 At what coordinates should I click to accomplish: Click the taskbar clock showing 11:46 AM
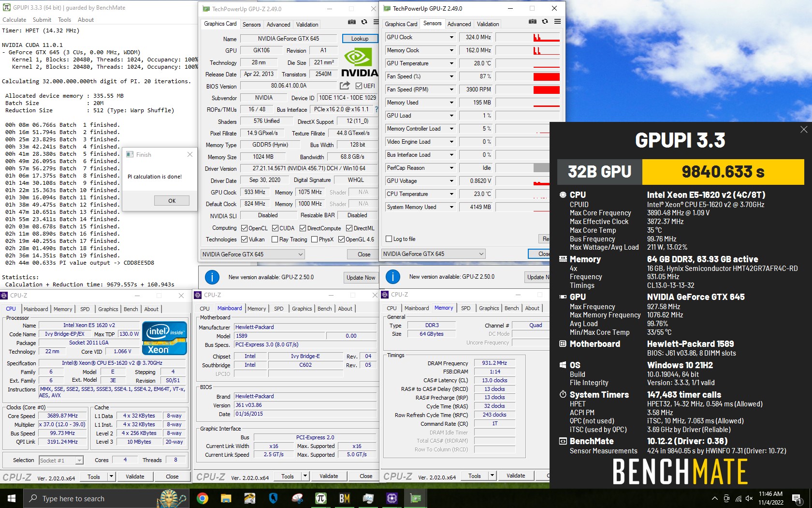click(770, 498)
